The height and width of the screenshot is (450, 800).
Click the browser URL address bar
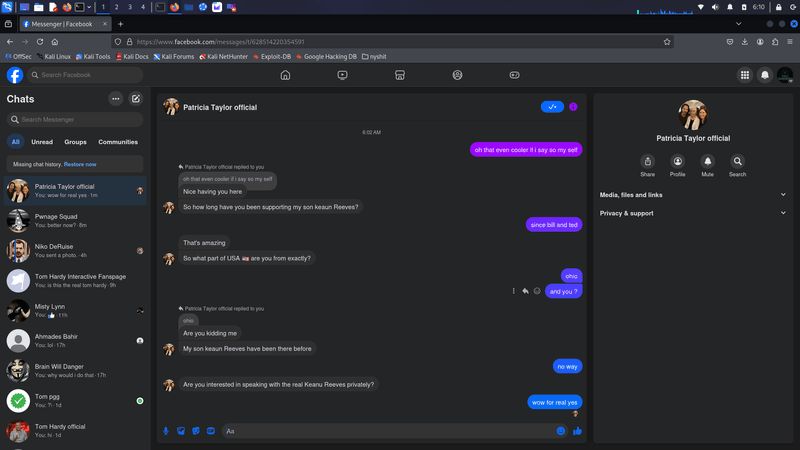(x=393, y=42)
